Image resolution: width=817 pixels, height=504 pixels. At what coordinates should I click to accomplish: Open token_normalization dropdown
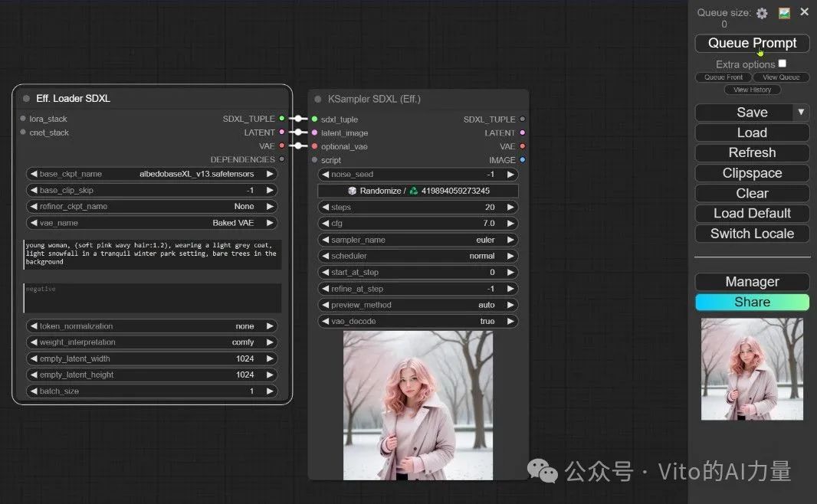(152, 326)
